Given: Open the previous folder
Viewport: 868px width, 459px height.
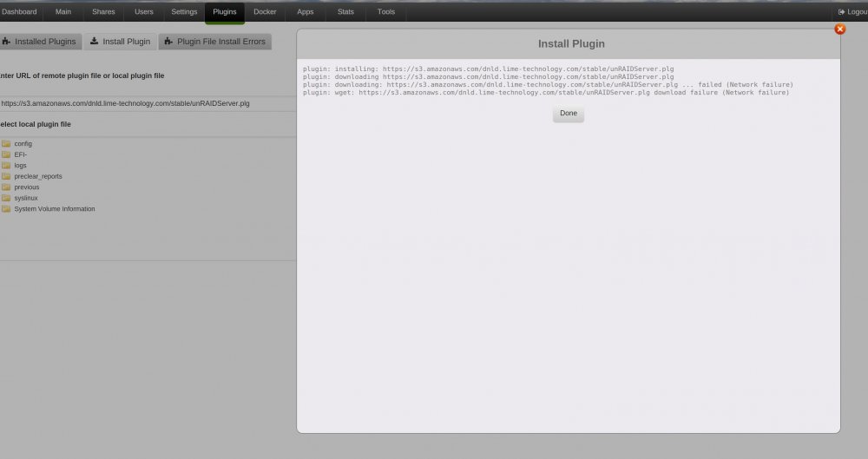Looking at the screenshot, I should click(x=27, y=187).
